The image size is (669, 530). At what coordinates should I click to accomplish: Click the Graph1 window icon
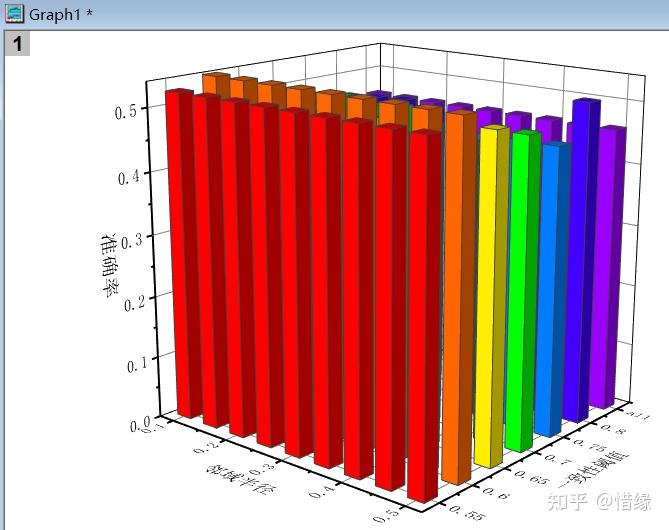point(15,13)
